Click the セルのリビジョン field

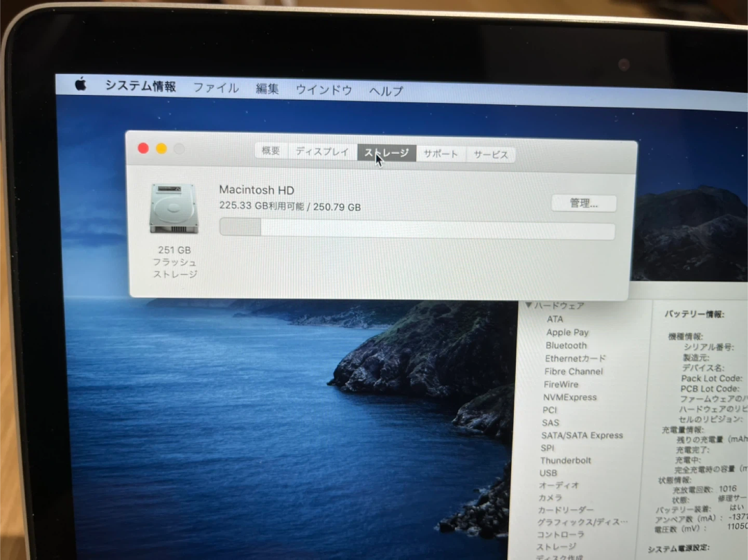(x=711, y=419)
